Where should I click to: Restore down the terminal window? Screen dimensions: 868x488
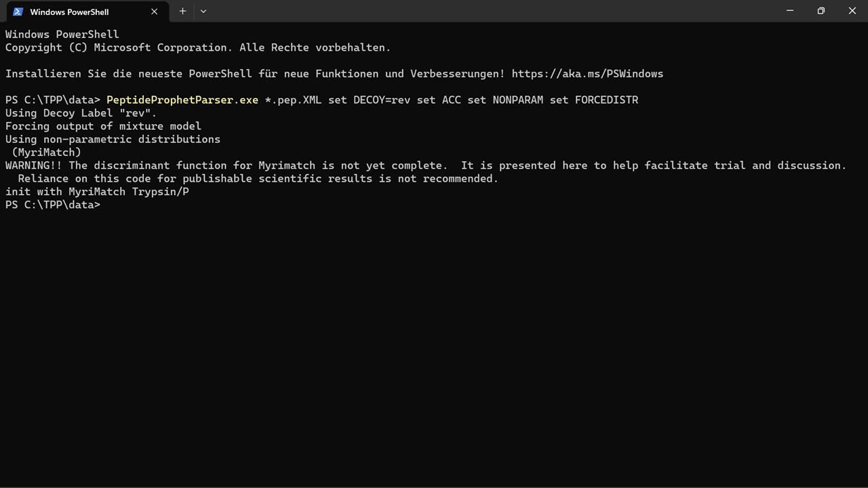[821, 11]
